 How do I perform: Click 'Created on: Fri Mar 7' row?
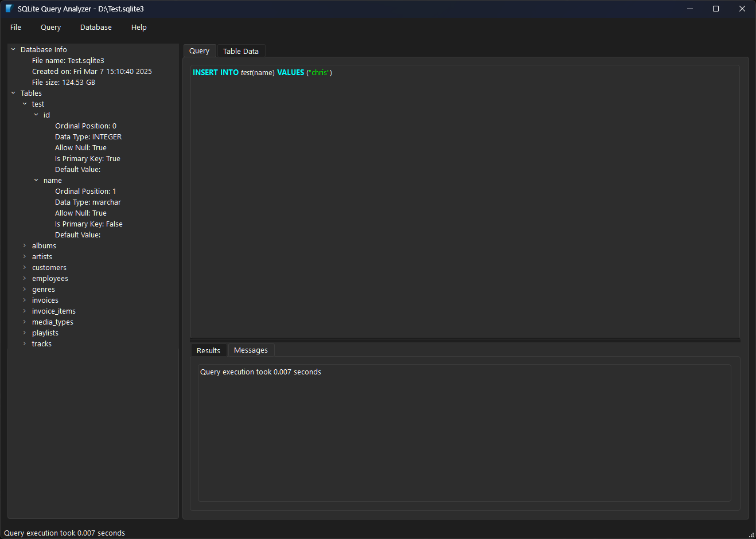click(92, 71)
